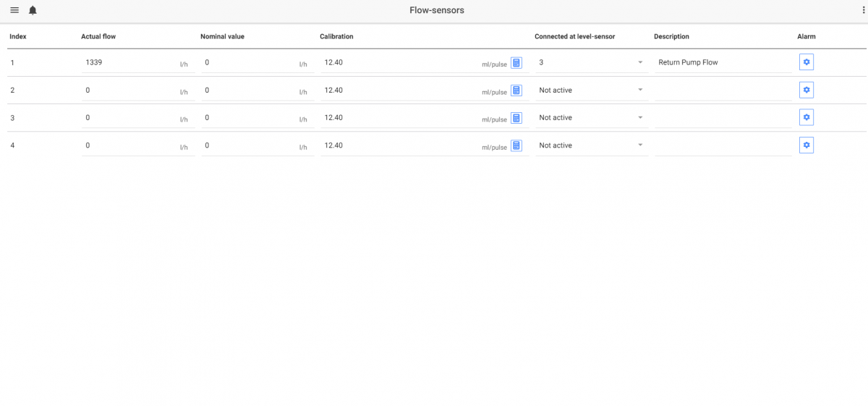This screenshot has width=868, height=406.
Task: Click the Return Pump Flow description field
Action: coord(723,63)
